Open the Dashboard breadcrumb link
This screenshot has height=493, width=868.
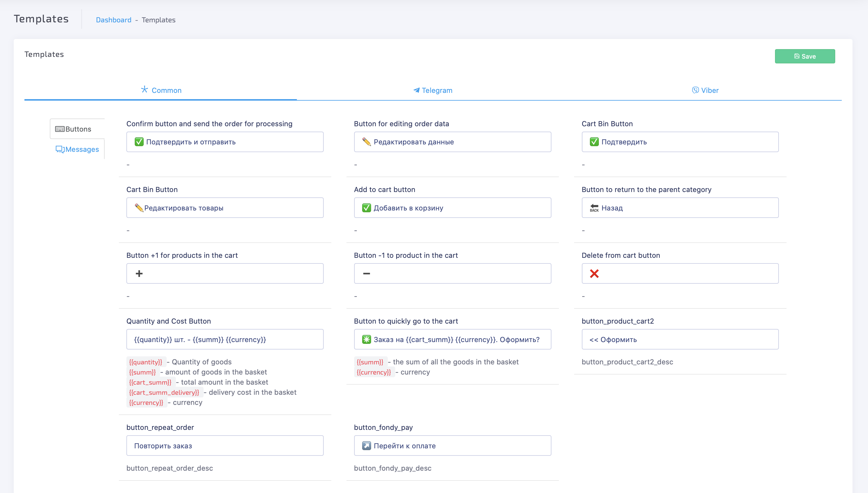pyautogui.click(x=114, y=20)
